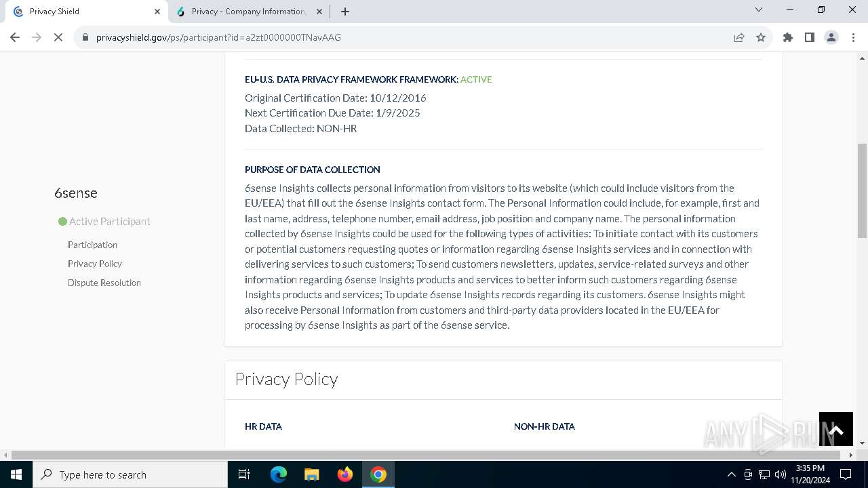
Task: Open the volume control in system tray
Action: coord(781,474)
